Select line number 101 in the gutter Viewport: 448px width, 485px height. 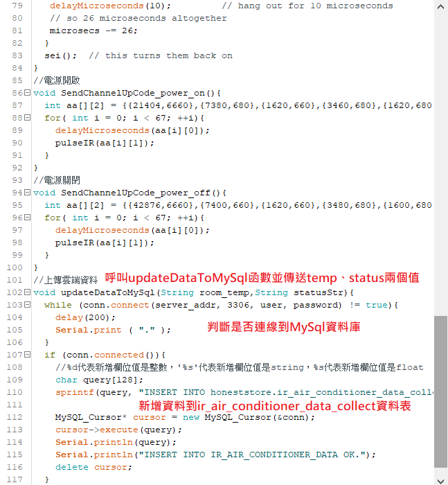[14, 280]
